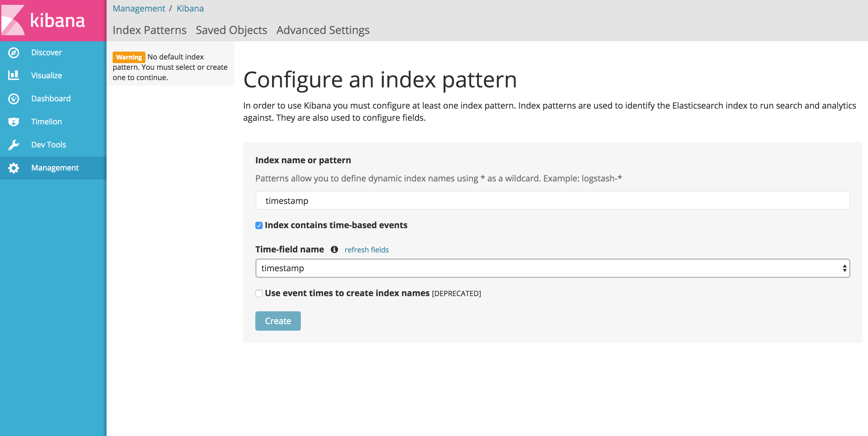The image size is (868, 436).
Task: Select the Dashboard label in the sidebar
Action: [x=51, y=99]
